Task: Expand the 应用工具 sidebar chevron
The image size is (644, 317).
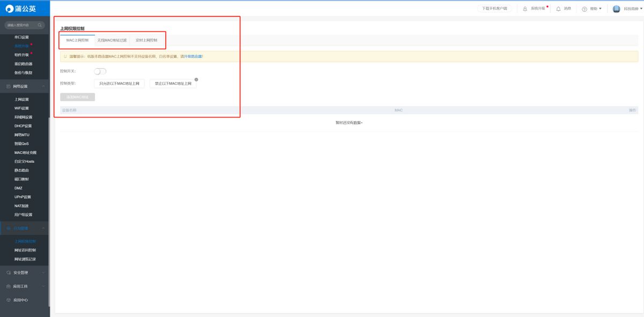Action: tap(43, 286)
